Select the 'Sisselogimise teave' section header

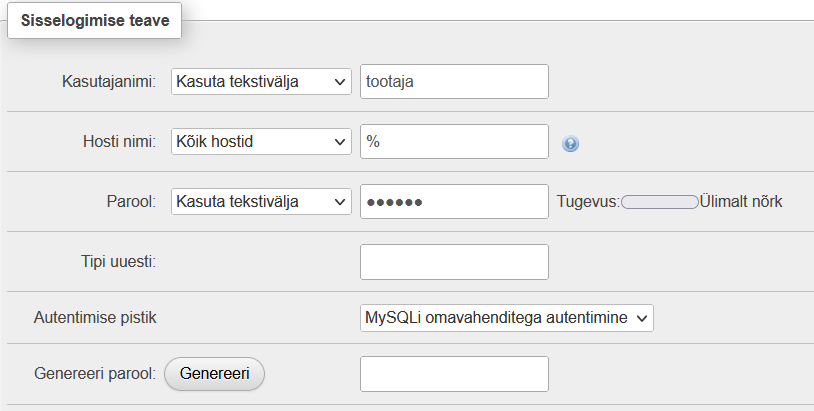[x=94, y=20]
